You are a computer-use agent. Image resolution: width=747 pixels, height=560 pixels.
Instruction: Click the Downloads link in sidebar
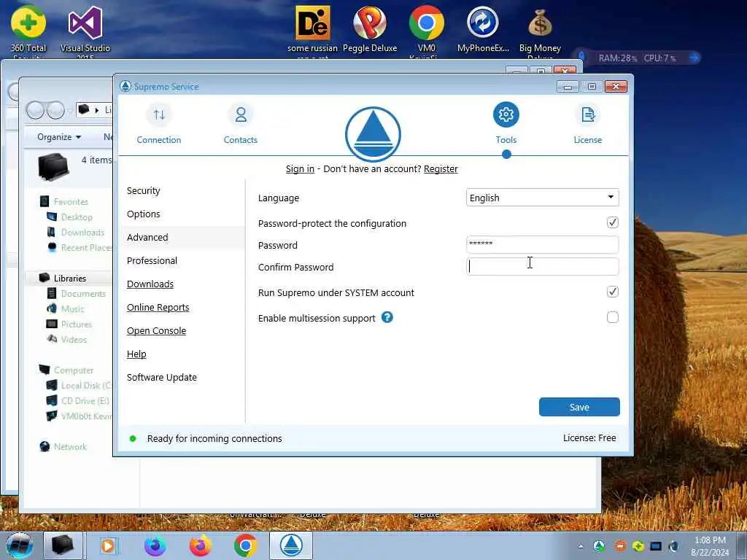click(150, 284)
